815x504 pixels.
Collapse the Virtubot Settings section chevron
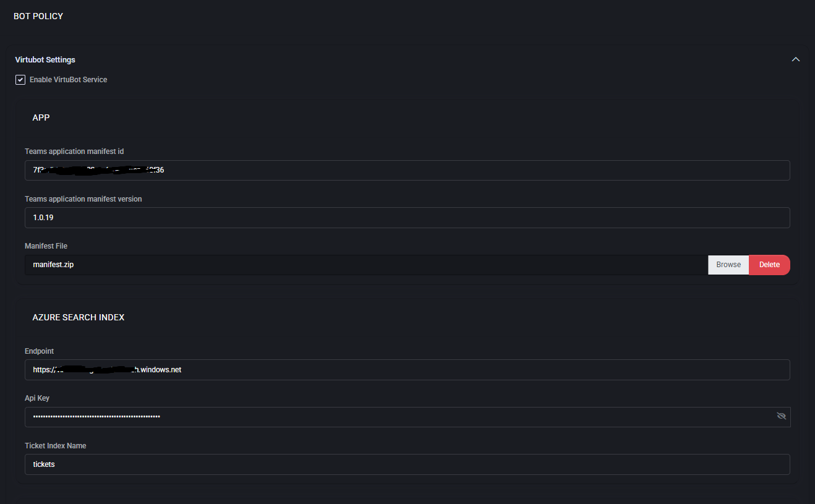click(x=796, y=59)
